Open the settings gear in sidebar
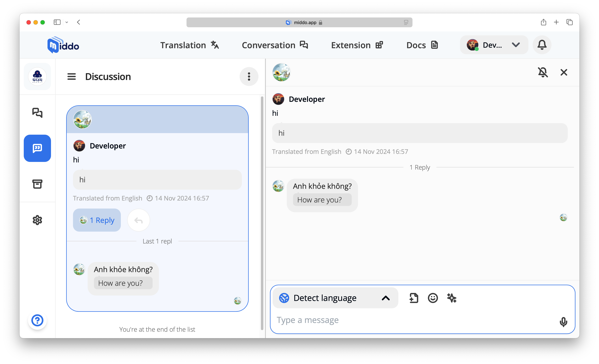Viewport: 599px width, 364px height. click(x=37, y=220)
